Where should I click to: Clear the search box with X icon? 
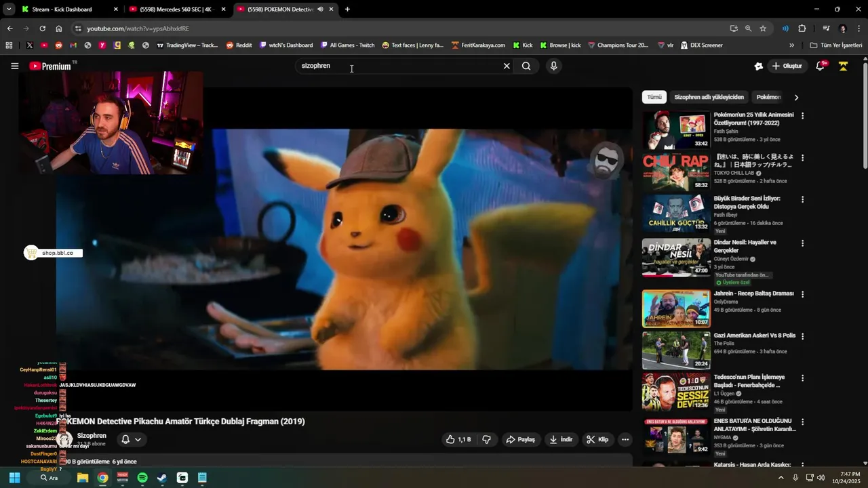coord(506,66)
